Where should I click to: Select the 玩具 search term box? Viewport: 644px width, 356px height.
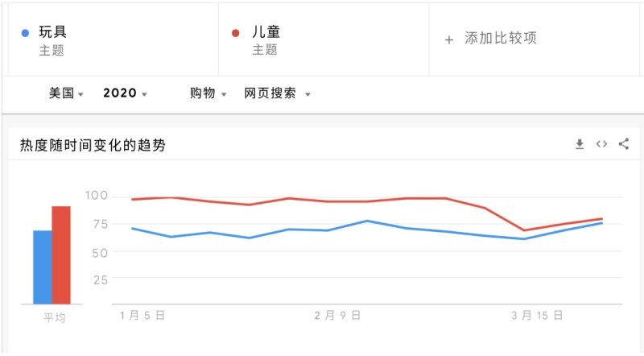pyautogui.click(x=113, y=39)
